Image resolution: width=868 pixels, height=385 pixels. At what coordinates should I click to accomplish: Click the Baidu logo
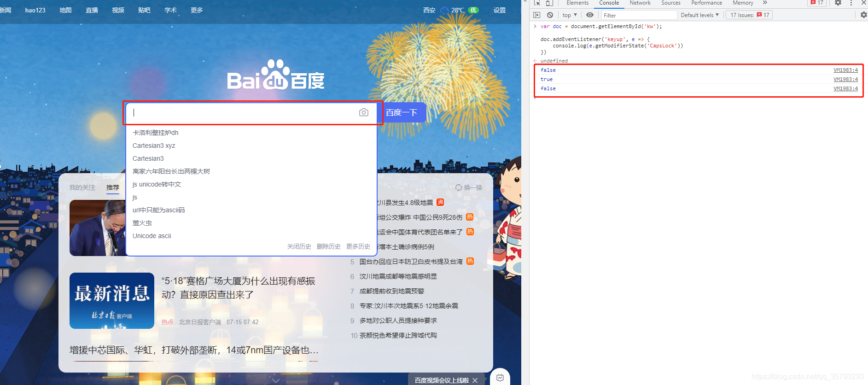coord(276,75)
